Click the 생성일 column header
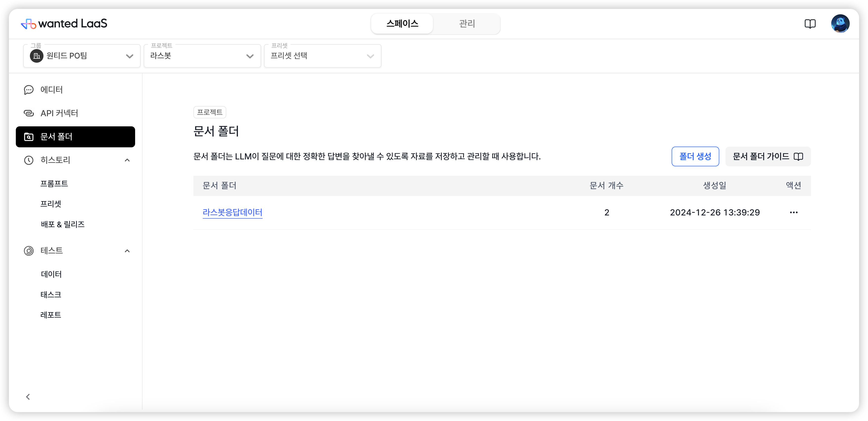 coord(714,185)
